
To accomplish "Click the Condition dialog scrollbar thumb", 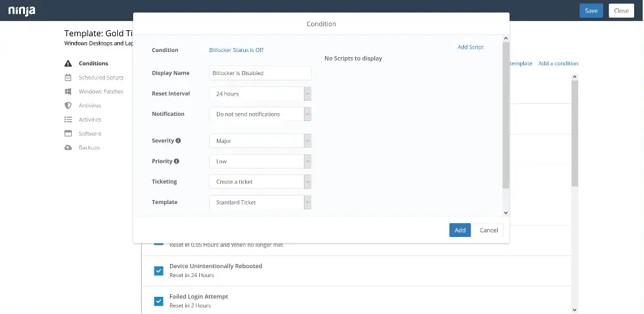I will (x=506, y=116).
